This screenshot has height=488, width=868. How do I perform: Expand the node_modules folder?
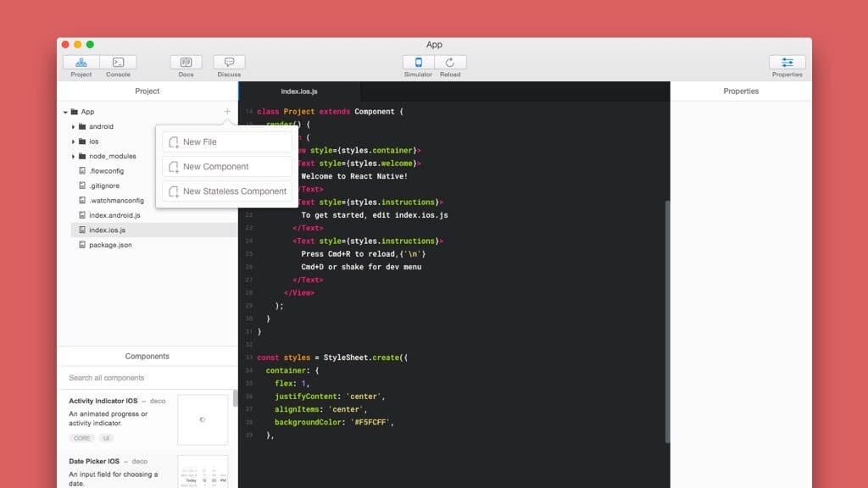pyautogui.click(x=74, y=157)
